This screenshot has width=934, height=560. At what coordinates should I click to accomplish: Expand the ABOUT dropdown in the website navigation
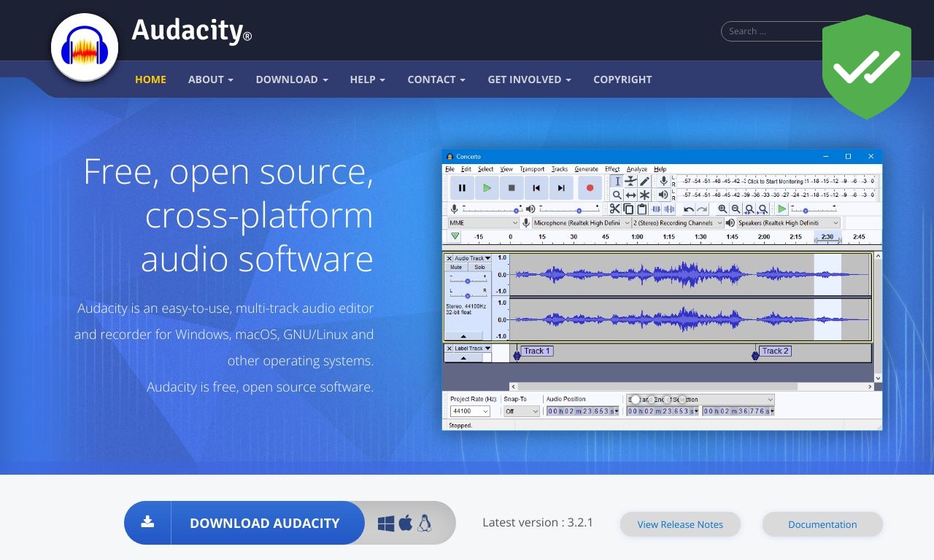pyautogui.click(x=211, y=79)
